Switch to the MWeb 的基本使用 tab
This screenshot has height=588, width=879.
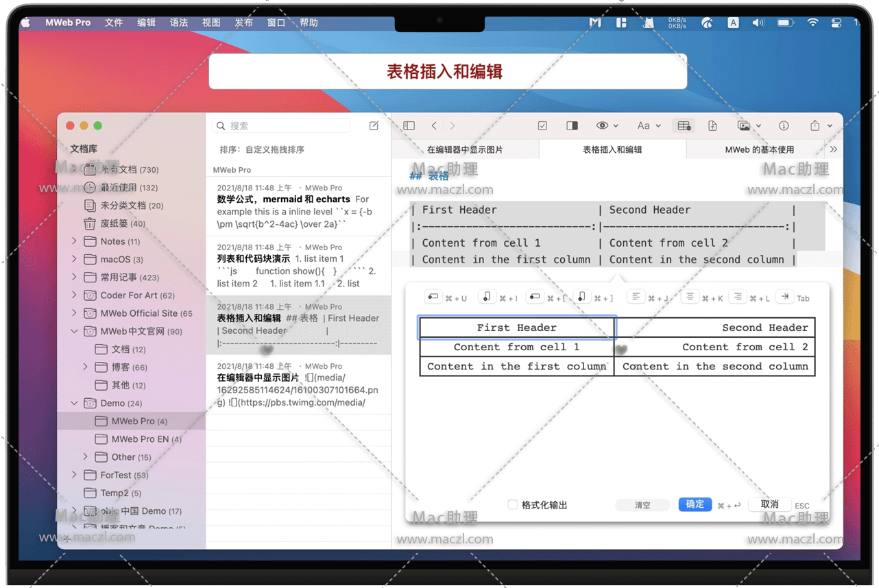759,149
